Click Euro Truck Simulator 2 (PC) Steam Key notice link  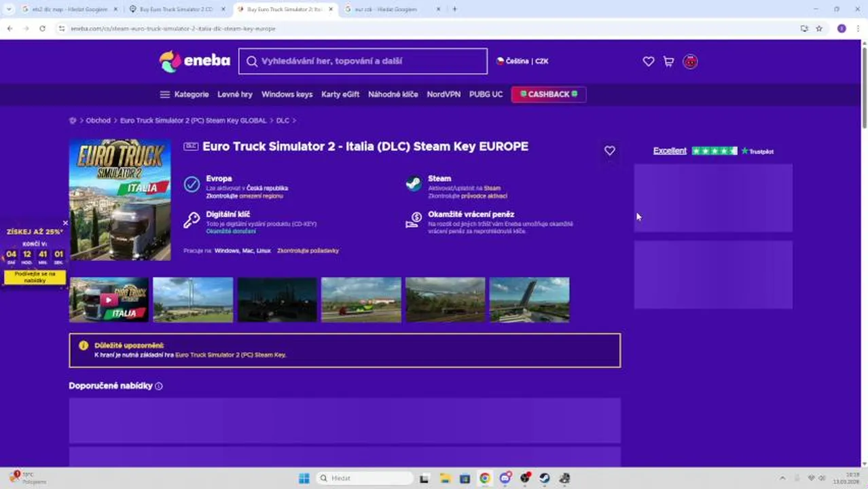coord(230,355)
